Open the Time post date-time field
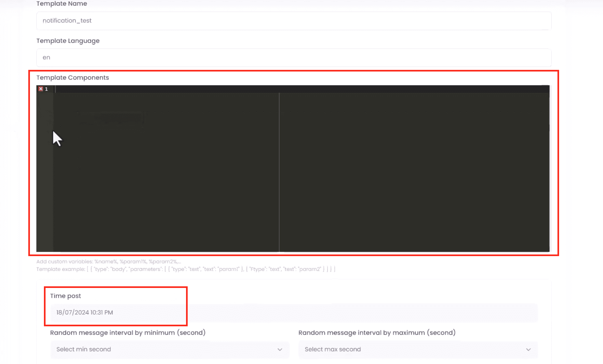 tap(293, 313)
